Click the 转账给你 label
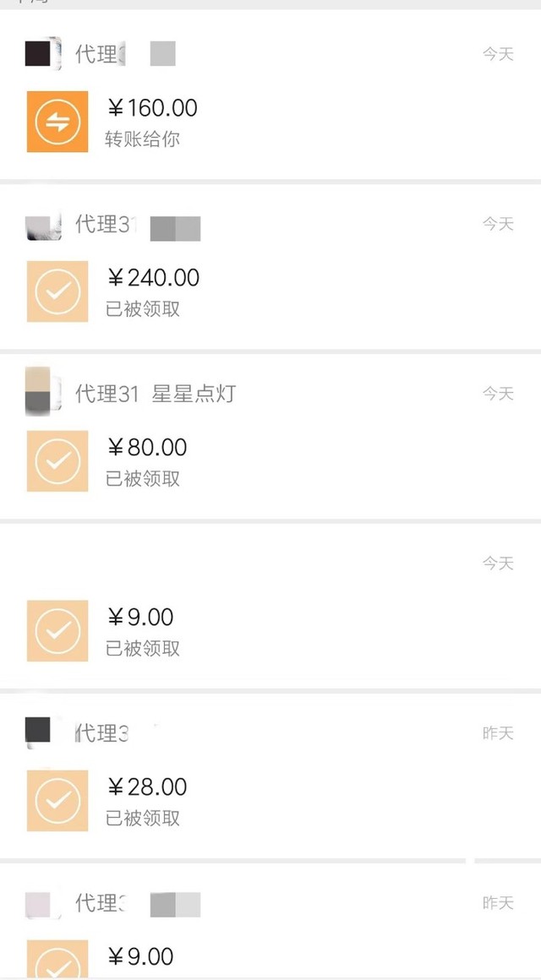 pos(142,139)
